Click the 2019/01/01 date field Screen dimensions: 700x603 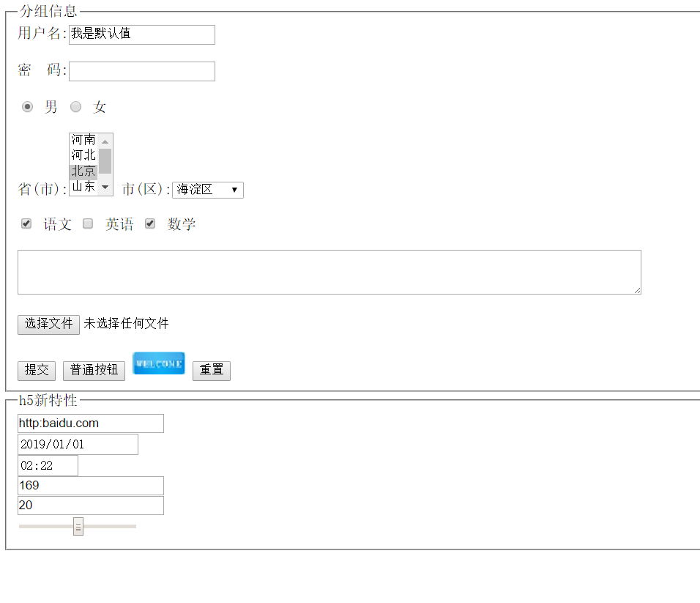(78, 445)
